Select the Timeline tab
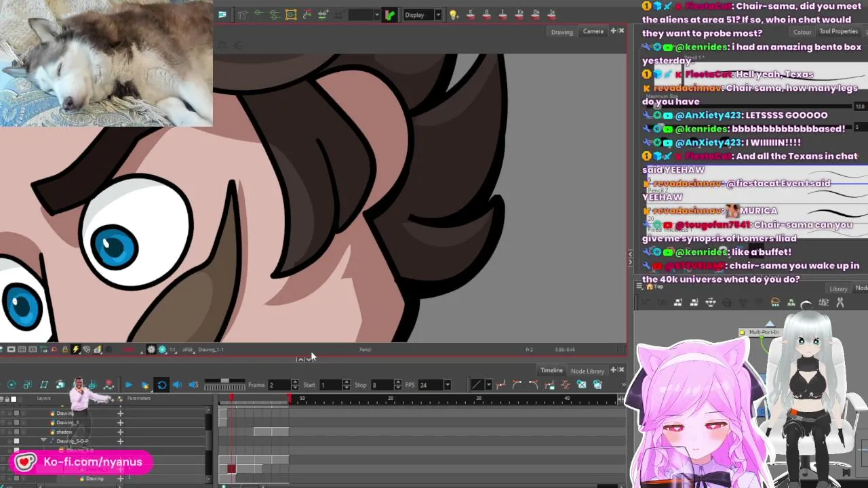This screenshot has width=868, height=488. point(551,370)
